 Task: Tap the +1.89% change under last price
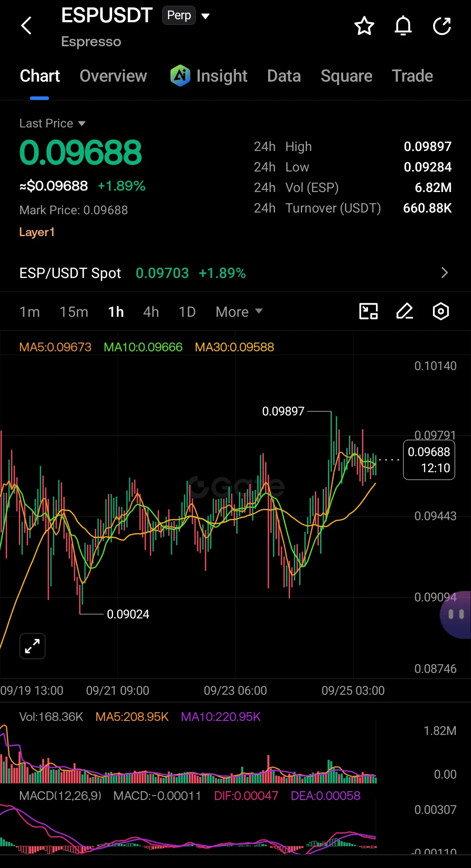click(122, 186)
